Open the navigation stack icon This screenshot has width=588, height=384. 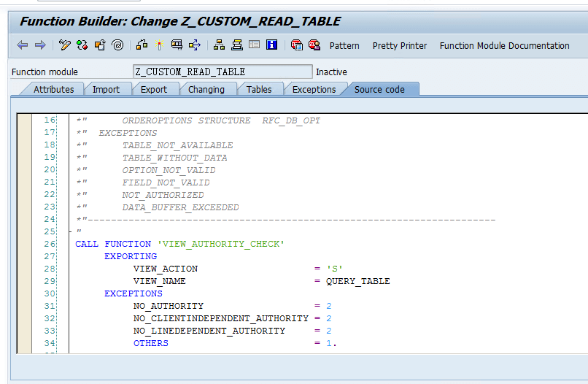coord(236,45)
